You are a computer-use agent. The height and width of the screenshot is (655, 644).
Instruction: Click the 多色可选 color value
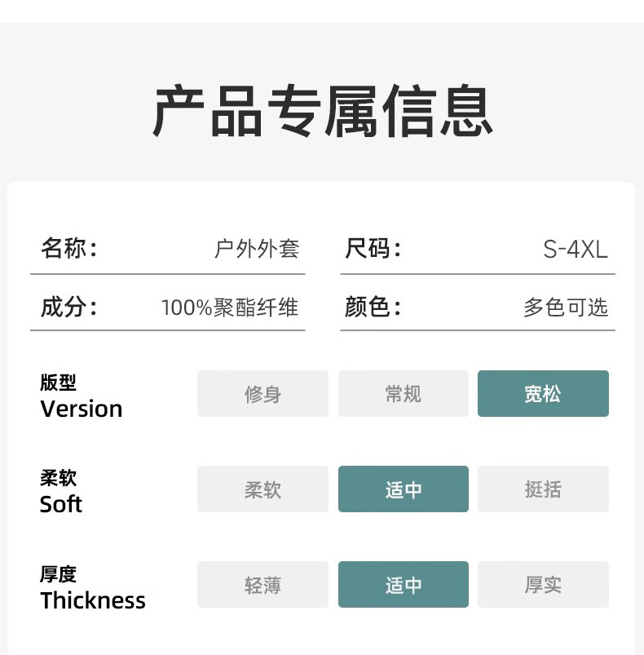pyautogui.click(x=566, y=308)
